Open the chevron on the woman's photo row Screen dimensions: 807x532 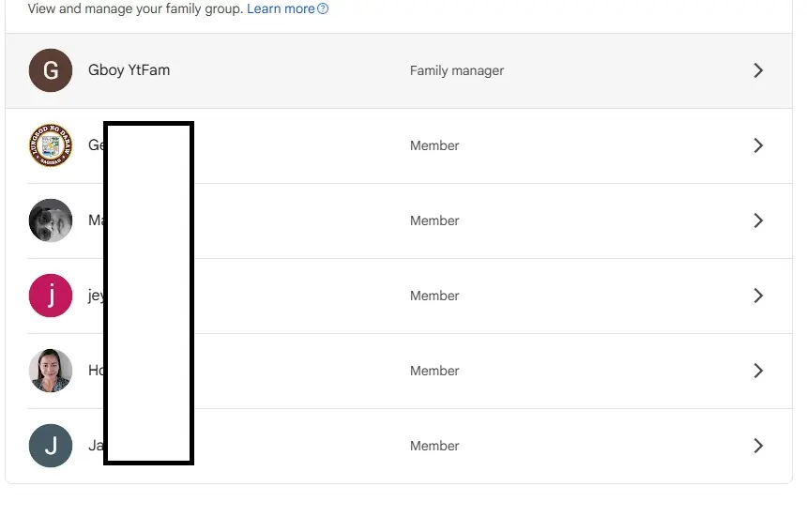758,371
